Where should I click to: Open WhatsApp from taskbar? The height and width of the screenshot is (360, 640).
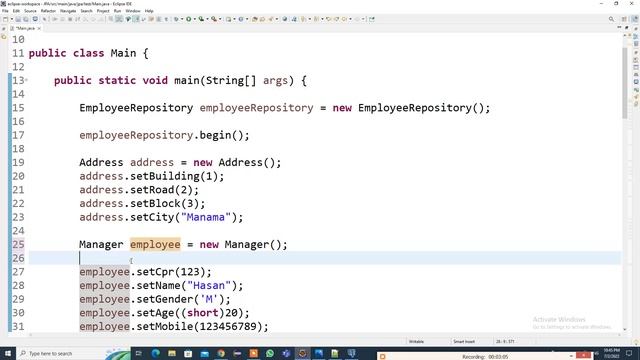point(270,353)
